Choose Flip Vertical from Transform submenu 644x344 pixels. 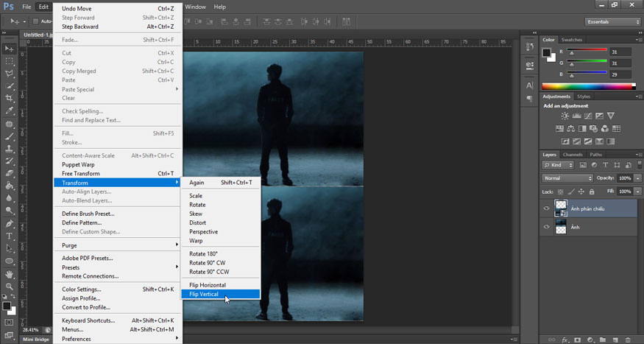point(221,294)
